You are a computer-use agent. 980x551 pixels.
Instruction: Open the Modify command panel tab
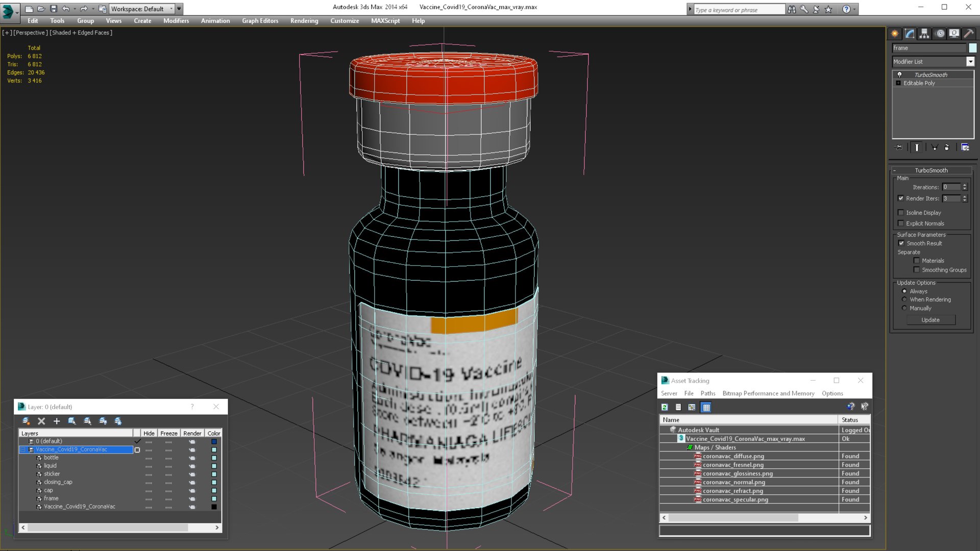point(910,34)
